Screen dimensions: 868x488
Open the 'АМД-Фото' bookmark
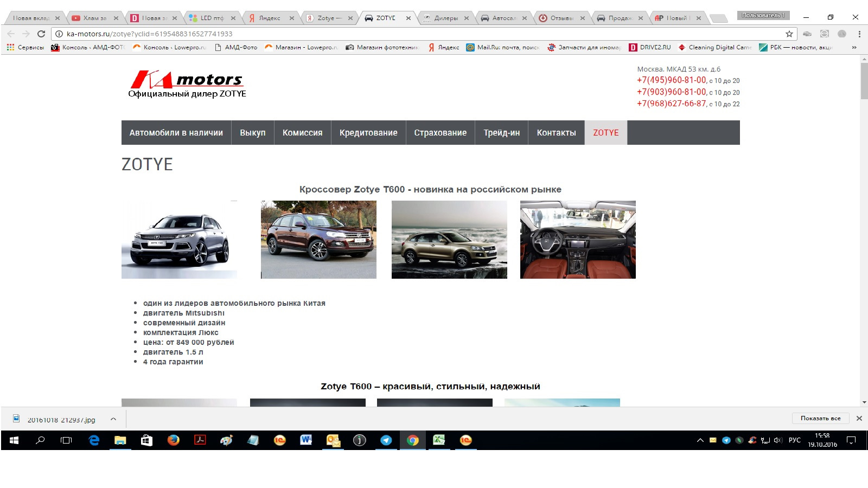click(x=236, y=47)
